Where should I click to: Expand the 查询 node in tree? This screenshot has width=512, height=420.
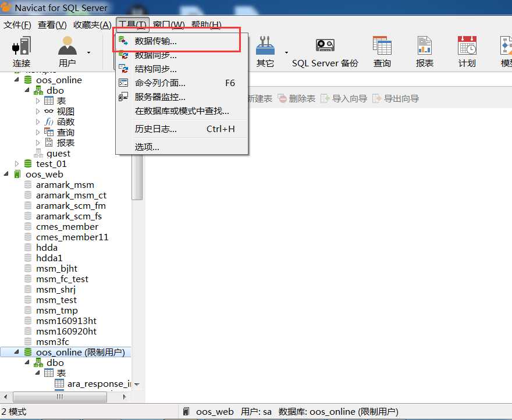[38, 132]
